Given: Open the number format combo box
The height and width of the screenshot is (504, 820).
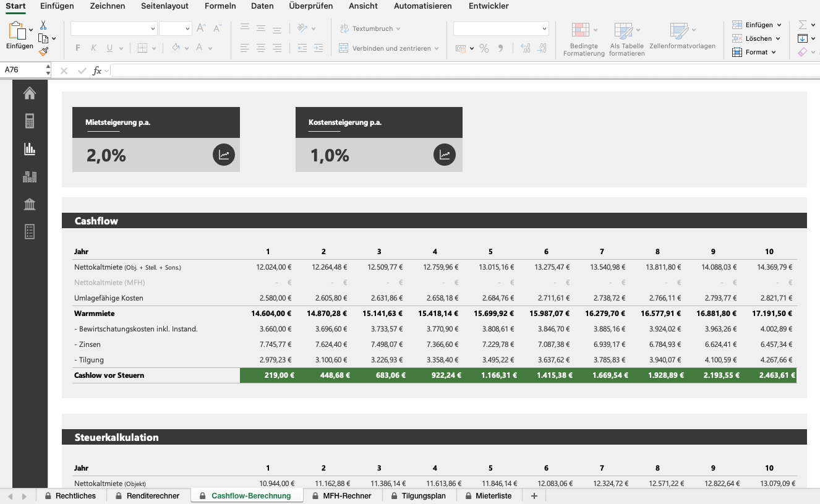Looking at the screenshot, I should (x=501, y=28).
